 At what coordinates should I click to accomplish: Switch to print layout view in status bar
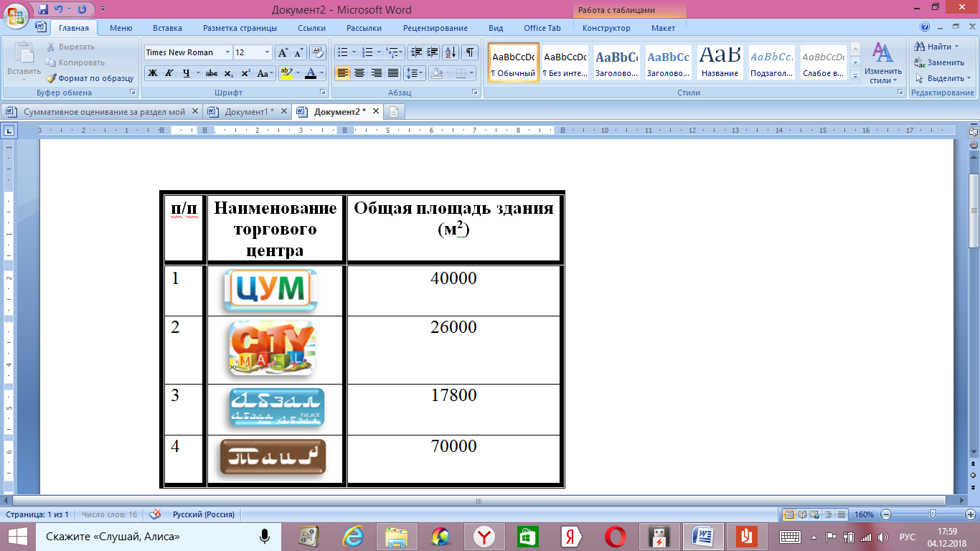click(789, 514)
